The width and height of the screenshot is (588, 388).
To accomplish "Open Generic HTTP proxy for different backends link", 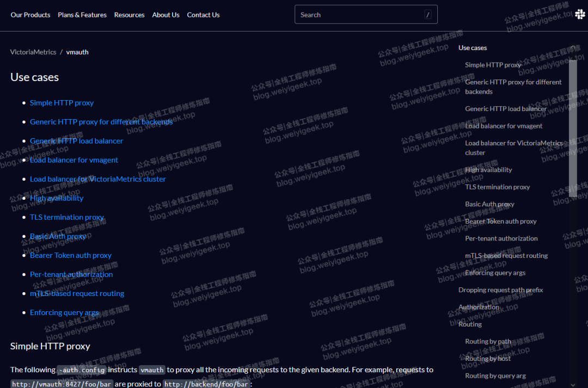I will pos(101,122).
